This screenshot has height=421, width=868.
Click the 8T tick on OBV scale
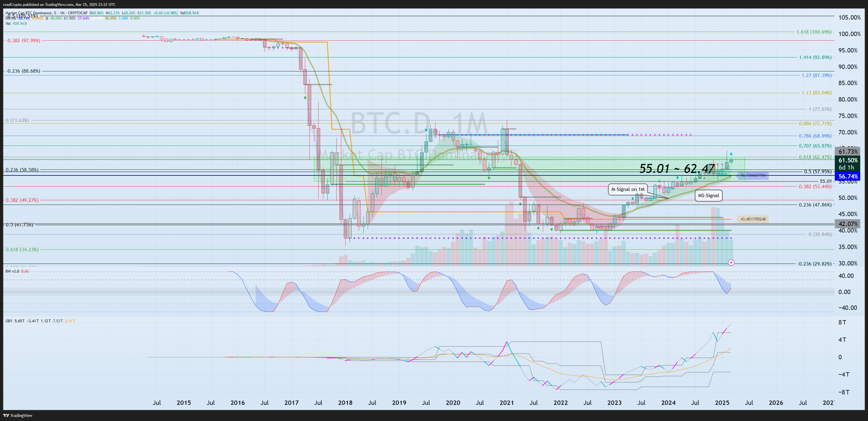coord(842,322)
